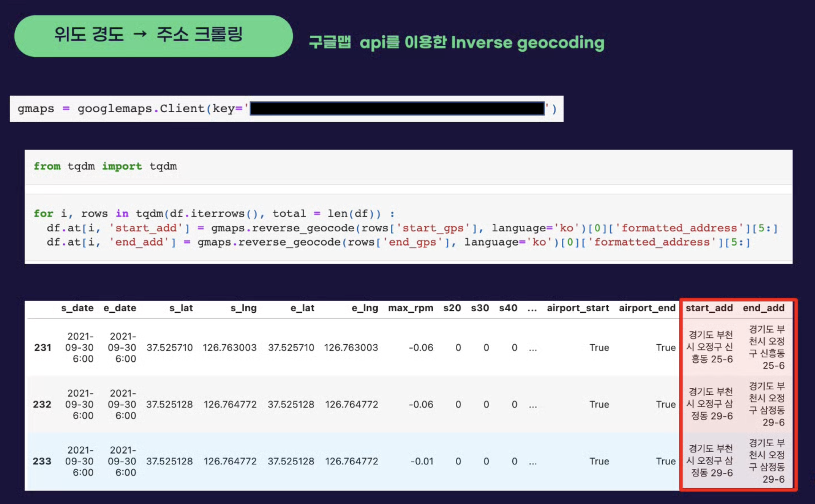
Task: Click the -0.01 max_rpm cell
Action: pyautogui.click(x=422, y=461)
